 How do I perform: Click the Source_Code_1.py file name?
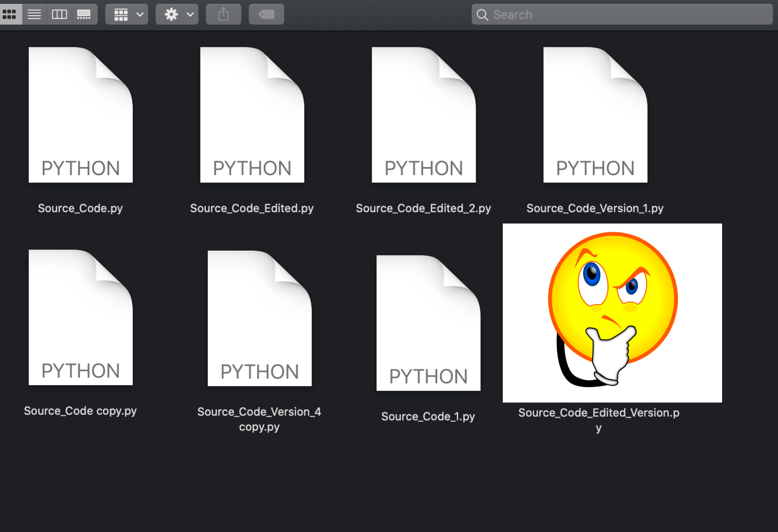pos(428,416)
